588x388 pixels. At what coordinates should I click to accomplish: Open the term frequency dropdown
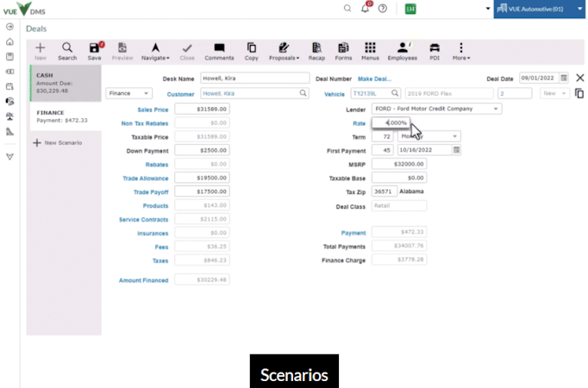[x=429, y=136]
